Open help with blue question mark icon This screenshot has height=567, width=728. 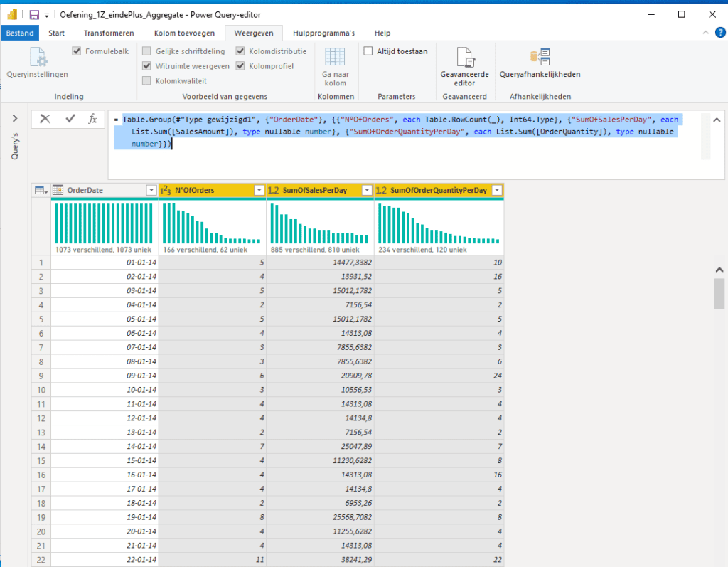720,33
